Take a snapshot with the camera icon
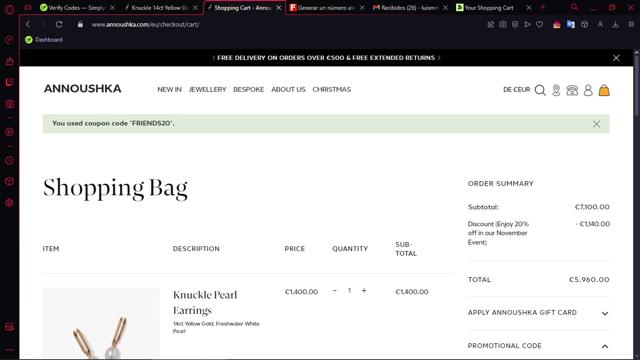The image size is (640, 360). (x=503, y=24)
